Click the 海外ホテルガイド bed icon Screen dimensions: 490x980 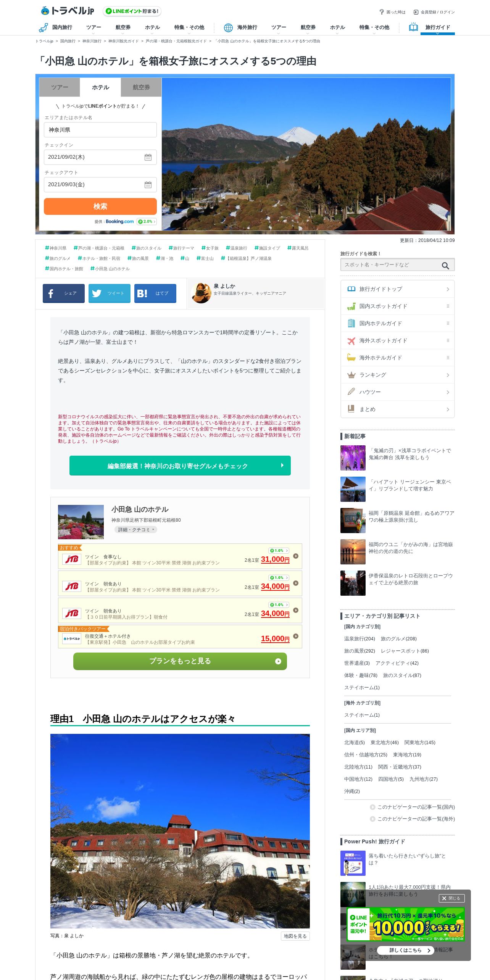351,358
